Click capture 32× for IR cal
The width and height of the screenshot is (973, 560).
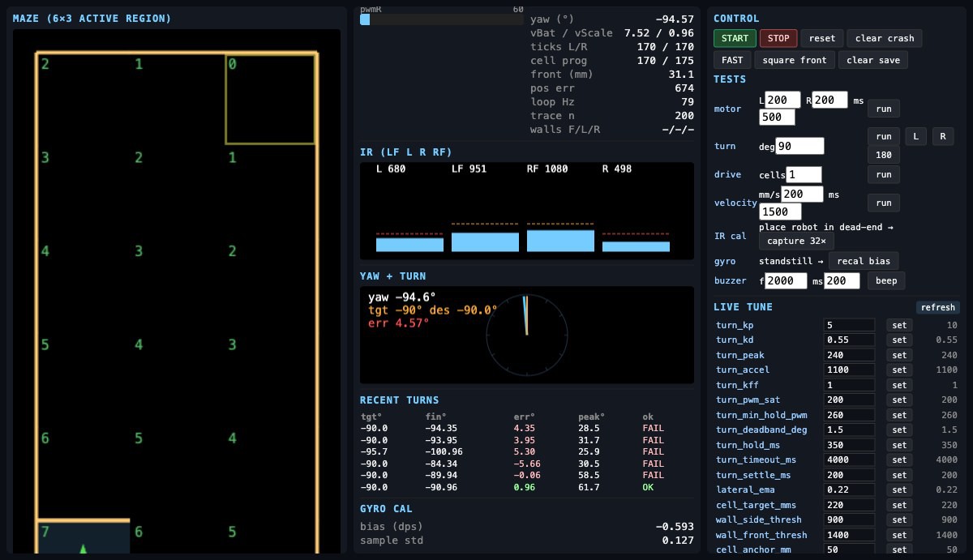click(796, 241)
